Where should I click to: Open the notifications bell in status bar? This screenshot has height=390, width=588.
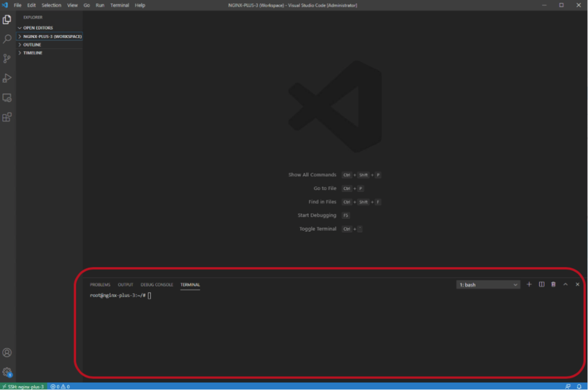(x=579, y=387)
